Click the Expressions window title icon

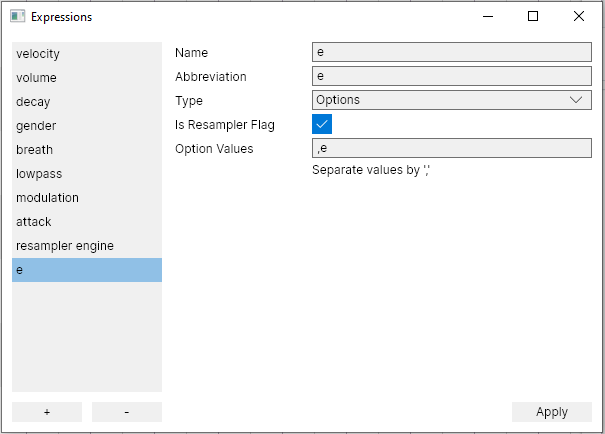[x=17, y=17]
